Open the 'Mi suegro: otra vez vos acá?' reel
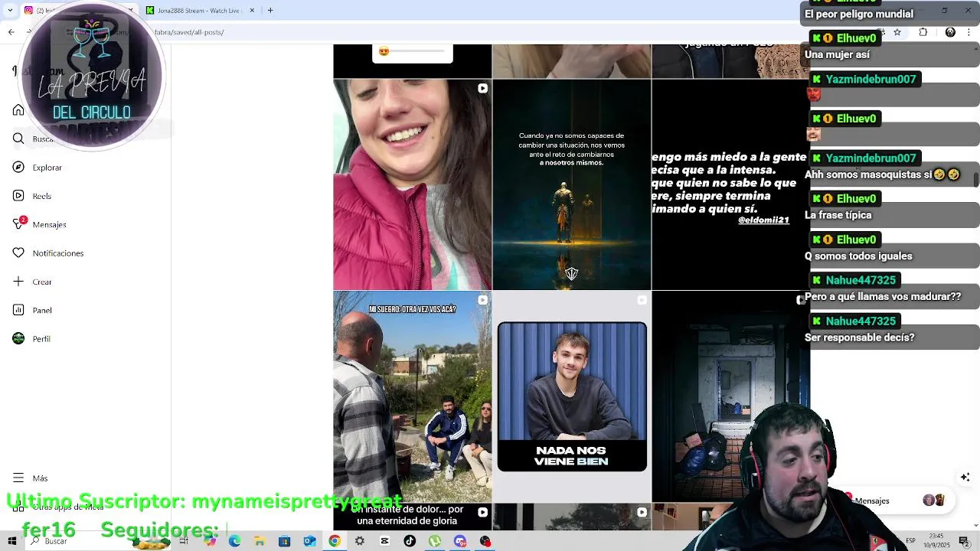980x551 pixels. [x=413, y=396]
